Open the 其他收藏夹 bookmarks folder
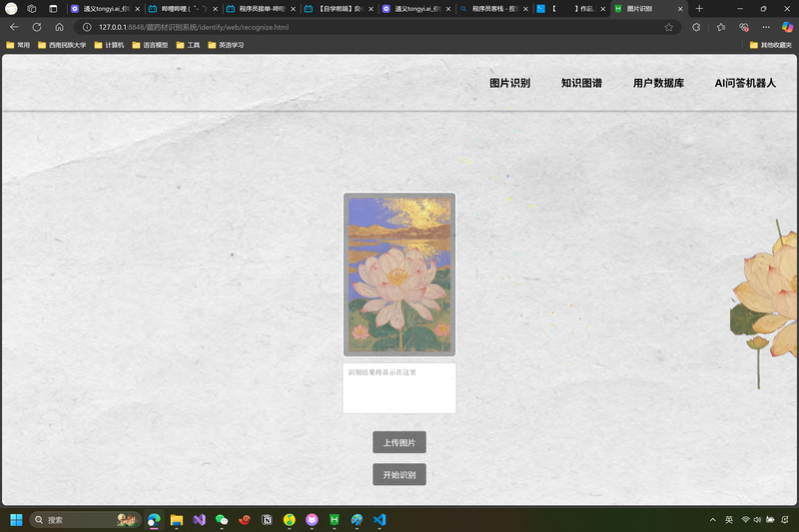799x532 pixels. (771, 45)
